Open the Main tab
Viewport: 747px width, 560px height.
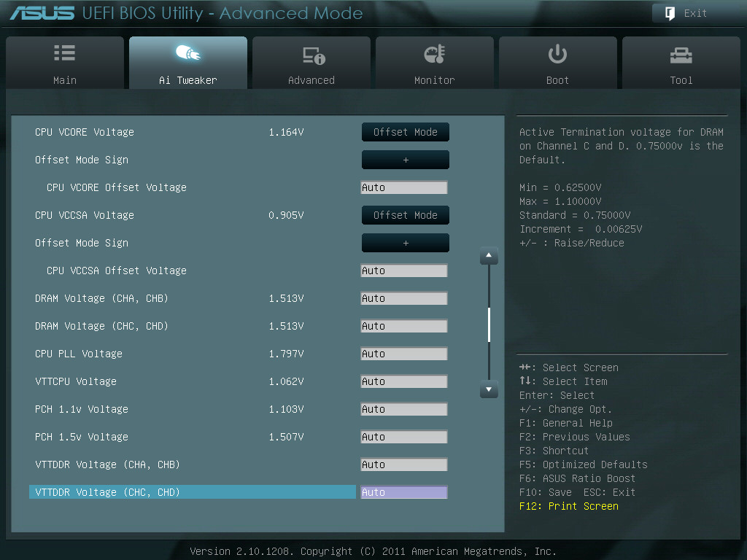[x=65, y=63]
